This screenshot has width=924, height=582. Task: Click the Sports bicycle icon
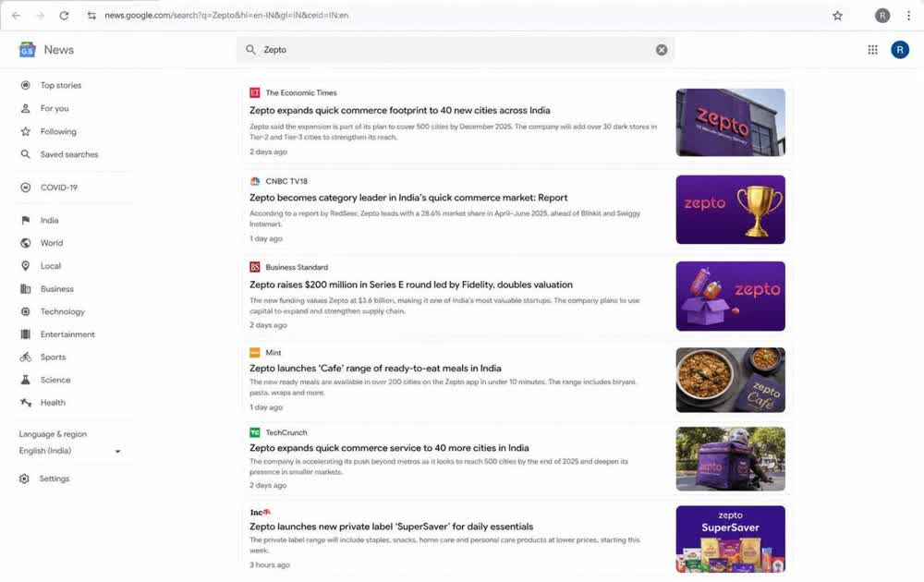(x=25, y=357)
